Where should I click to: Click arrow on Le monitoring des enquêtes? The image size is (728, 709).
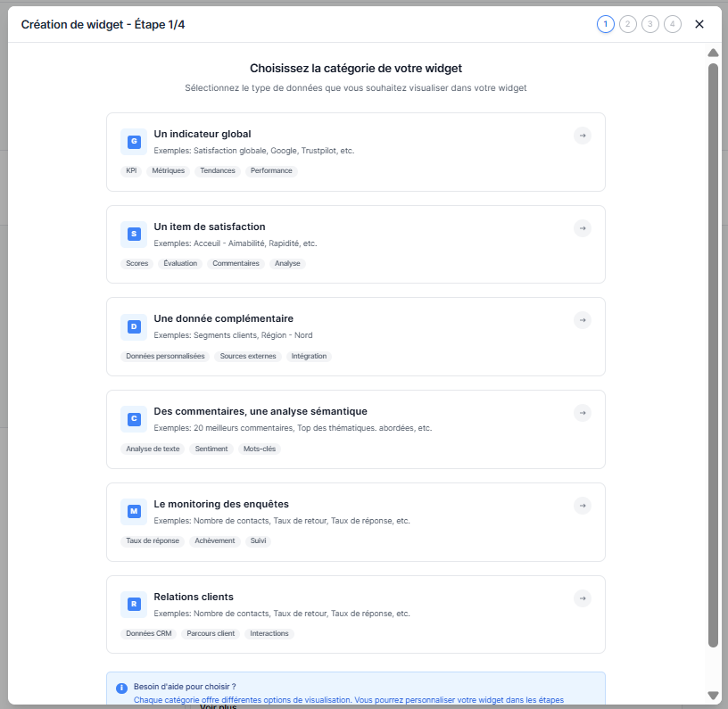click(x=582, y=506)
